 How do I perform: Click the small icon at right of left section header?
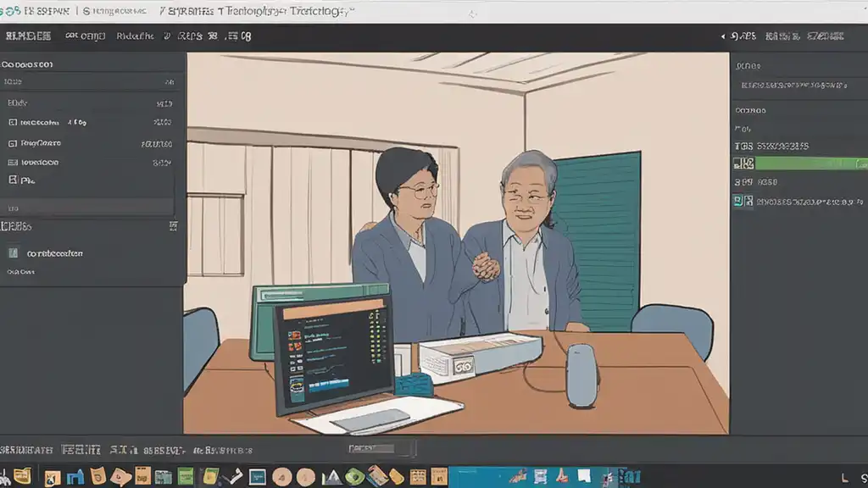pyautogui.click(x=173, y=225)
